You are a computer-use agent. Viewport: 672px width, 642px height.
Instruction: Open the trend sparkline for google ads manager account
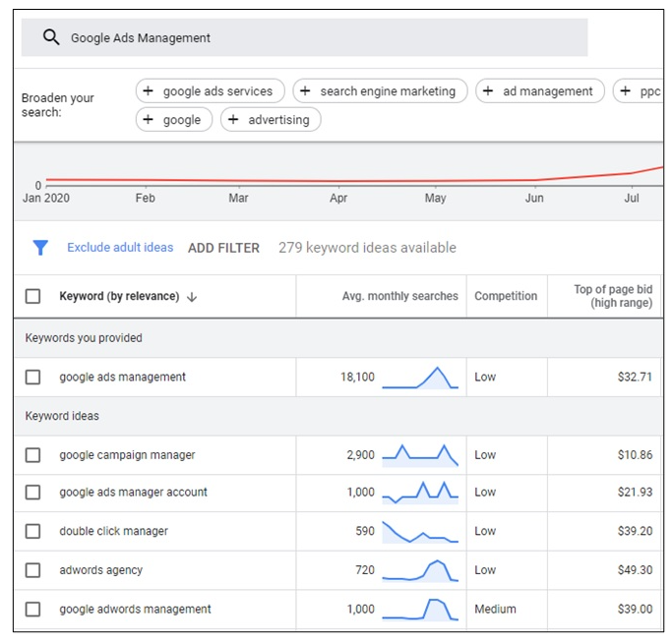(420, 493)
